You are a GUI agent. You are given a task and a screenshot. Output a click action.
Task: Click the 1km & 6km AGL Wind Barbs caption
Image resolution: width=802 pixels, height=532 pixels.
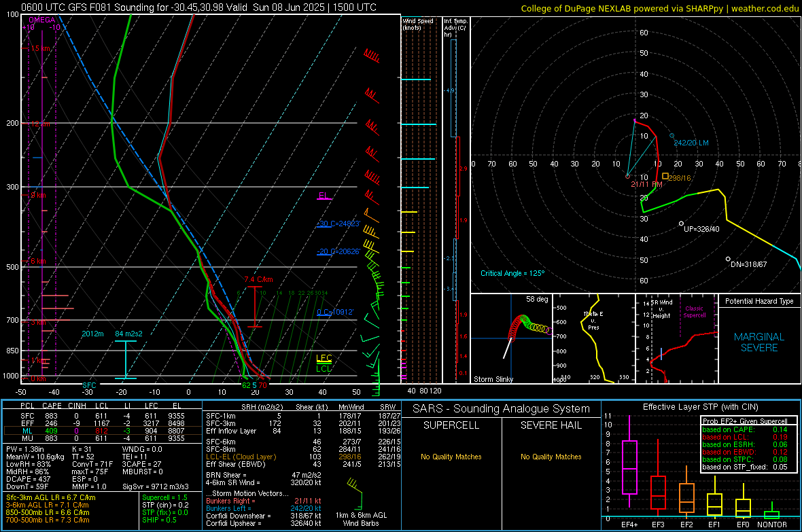coord(361,519)
